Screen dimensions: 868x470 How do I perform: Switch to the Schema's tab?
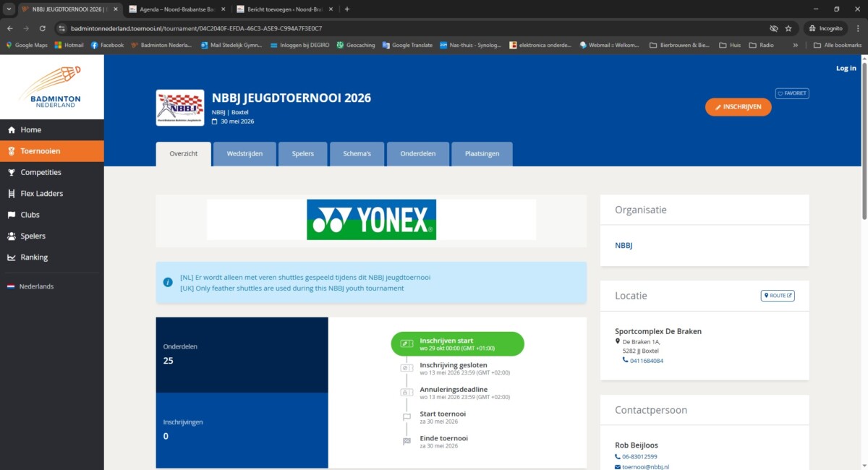coord(357,154)
